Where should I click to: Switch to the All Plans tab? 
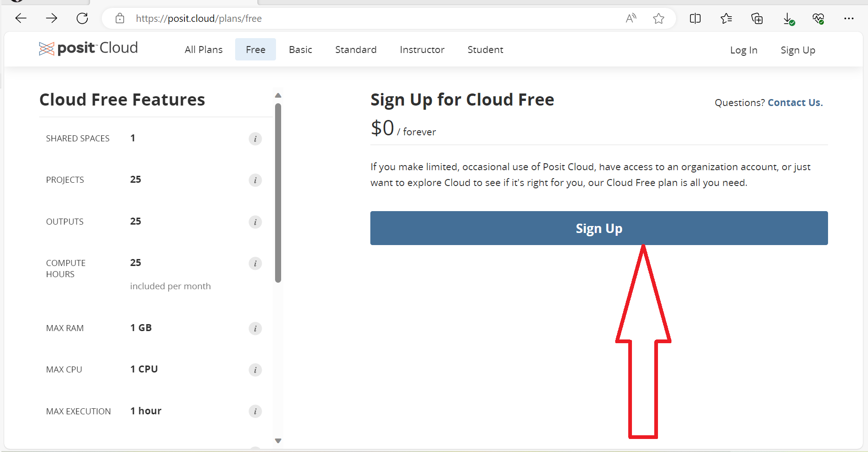tap(204, 50)
